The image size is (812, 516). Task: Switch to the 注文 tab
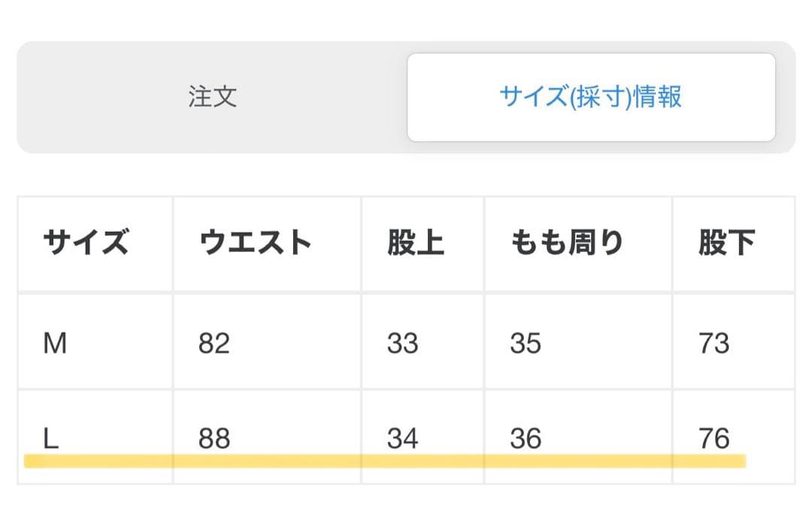(x=213, y=97)
